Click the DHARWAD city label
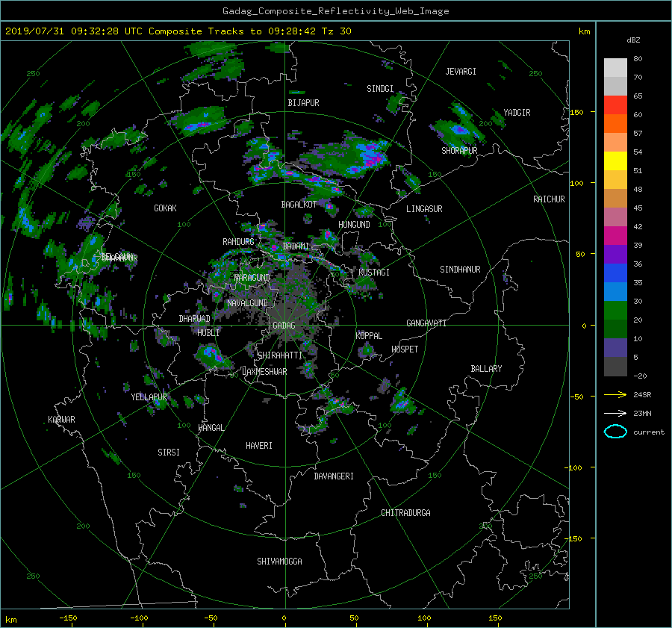The width and height of the screenshot is (672, 628). point(195,319)
